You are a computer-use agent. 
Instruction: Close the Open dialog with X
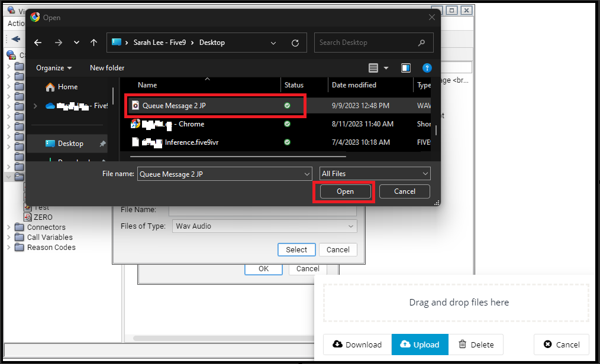tap(431, 18)
